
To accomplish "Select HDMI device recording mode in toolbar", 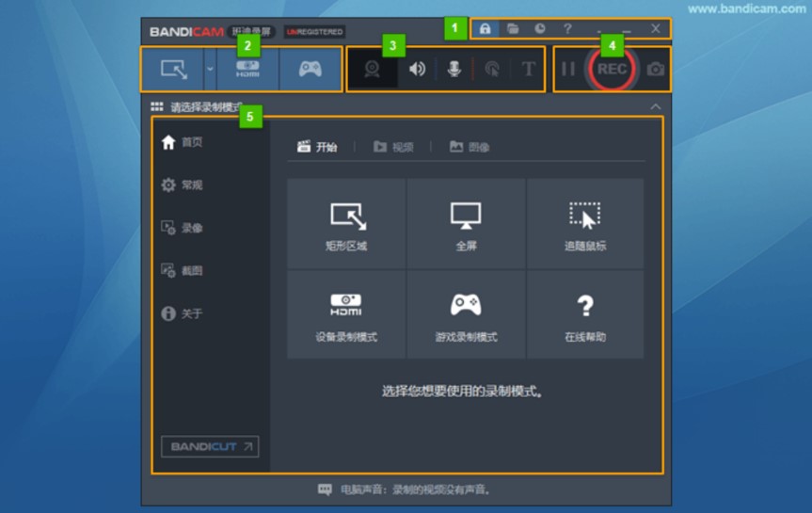I will pos(247,69).
